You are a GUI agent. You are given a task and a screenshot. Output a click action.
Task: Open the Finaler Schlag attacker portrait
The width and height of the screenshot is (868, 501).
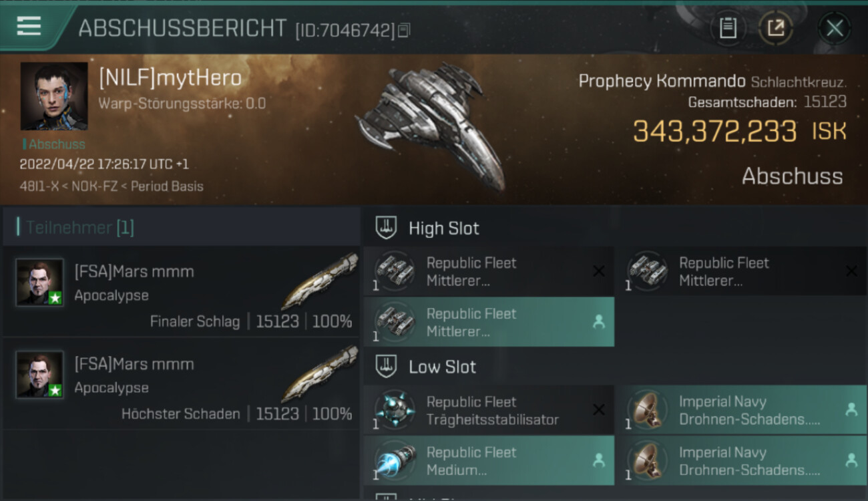click(x=40, y=283)
